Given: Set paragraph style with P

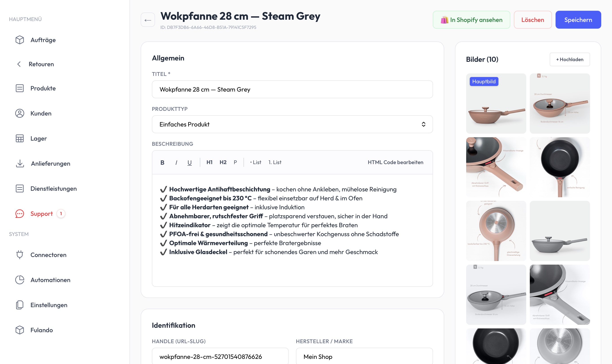Looking at the screenshot, I should pos(235,162).
